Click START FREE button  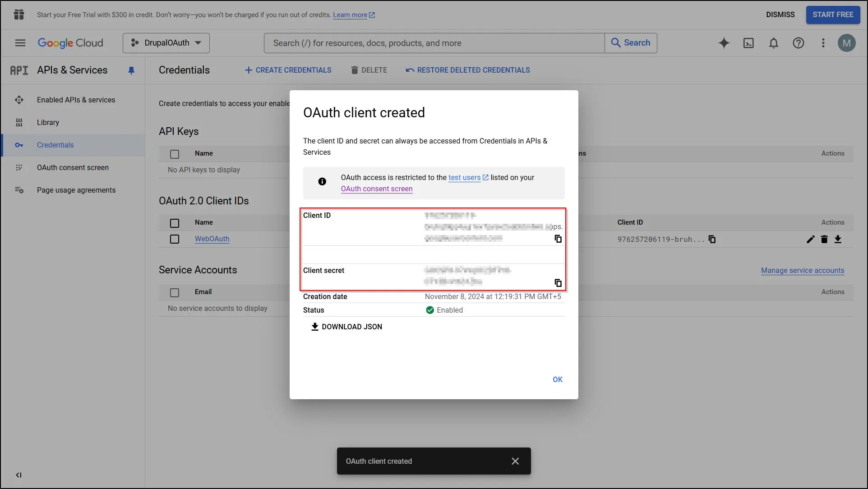[x=833, y=14]
